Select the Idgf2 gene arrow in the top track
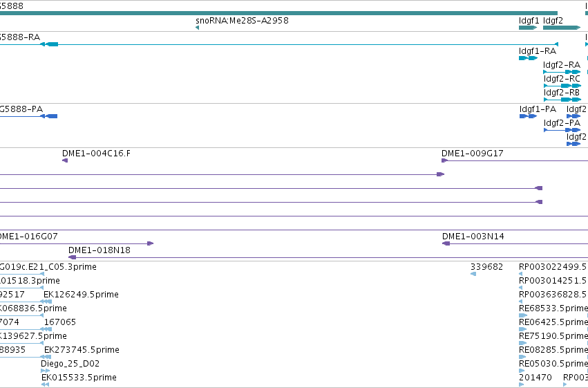 pos(562,28)
